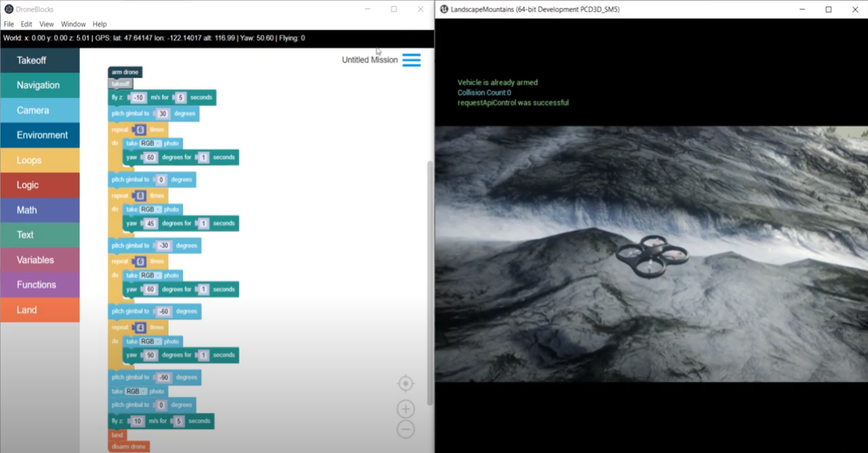Zoom in the block workspace
This screenshot has width=868, height=453.
pos(405,408)
